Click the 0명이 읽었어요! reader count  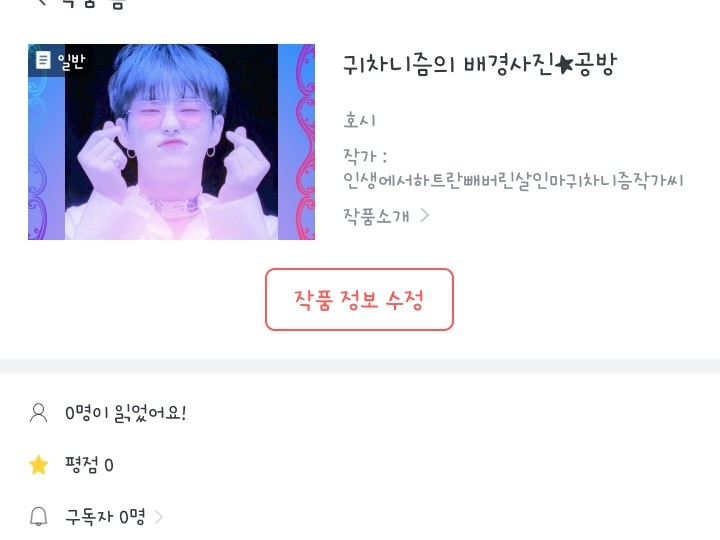pos(125,413)
